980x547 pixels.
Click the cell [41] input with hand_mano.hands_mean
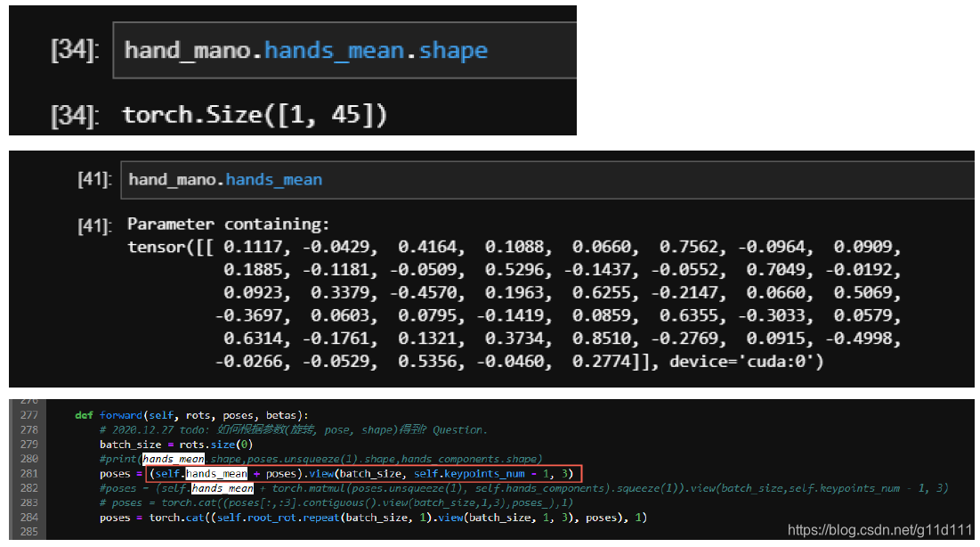coord(547,180)
